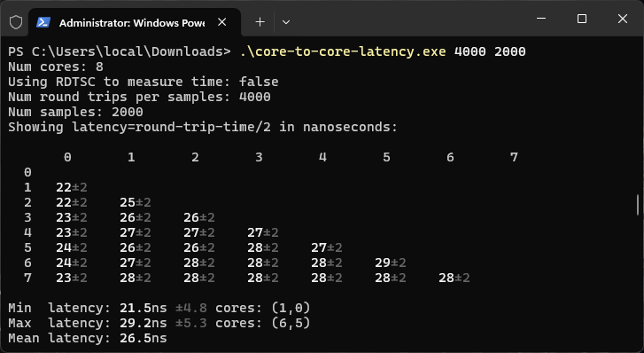Image resolution: width=644 pixels, height=353 pixels.
Task: Click row 5 column 0 value 24±2
Action: (x=72, y=247)
